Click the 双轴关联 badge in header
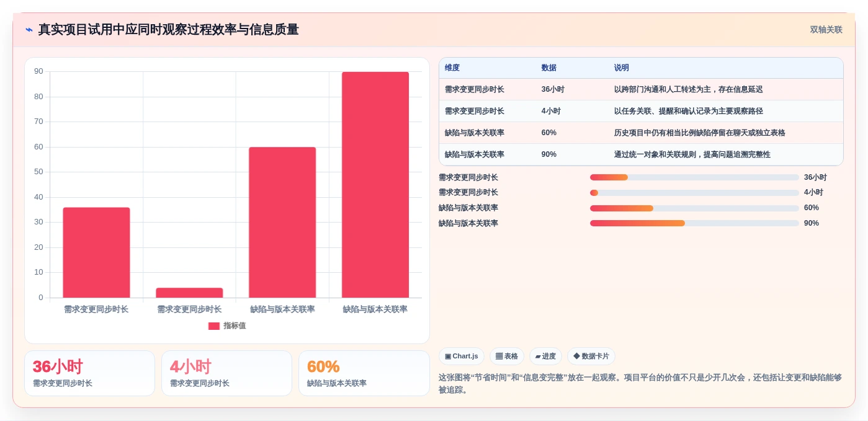 pyautogui.click(x=826, y=30)
